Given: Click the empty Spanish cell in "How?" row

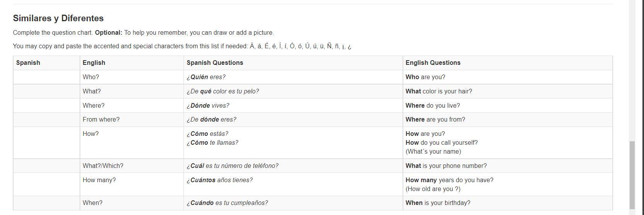Looking at the screenshot, I should tap(46, 143).
